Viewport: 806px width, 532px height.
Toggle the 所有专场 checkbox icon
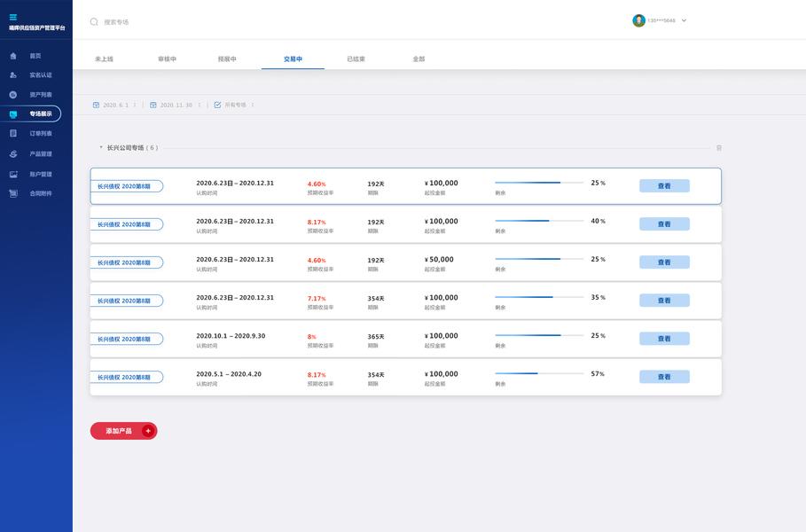217,105
